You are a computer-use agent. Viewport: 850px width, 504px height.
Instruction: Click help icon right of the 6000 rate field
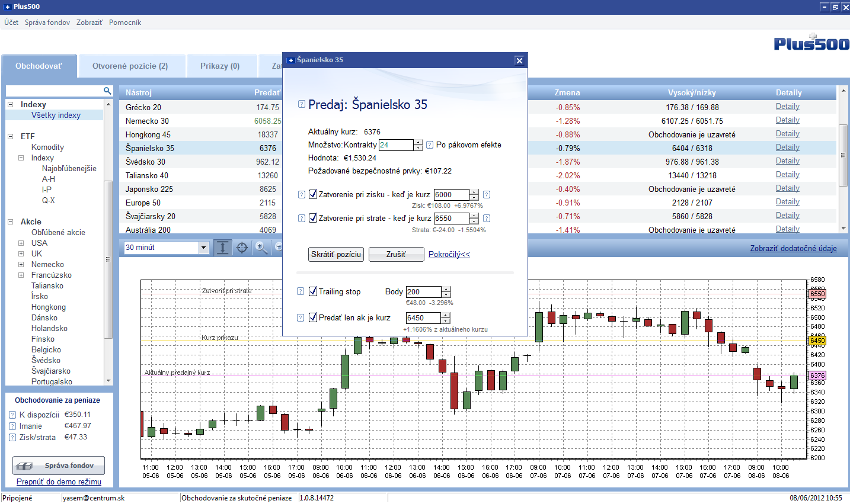click(487, 194)
